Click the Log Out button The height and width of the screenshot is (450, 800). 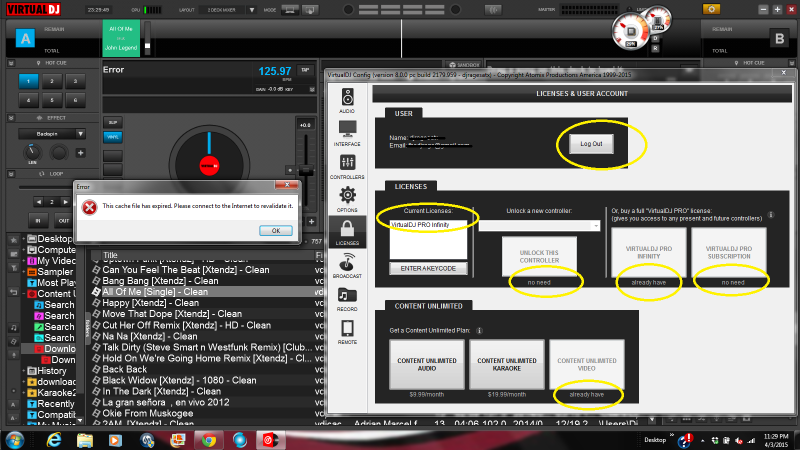click(x=591, y=144)
